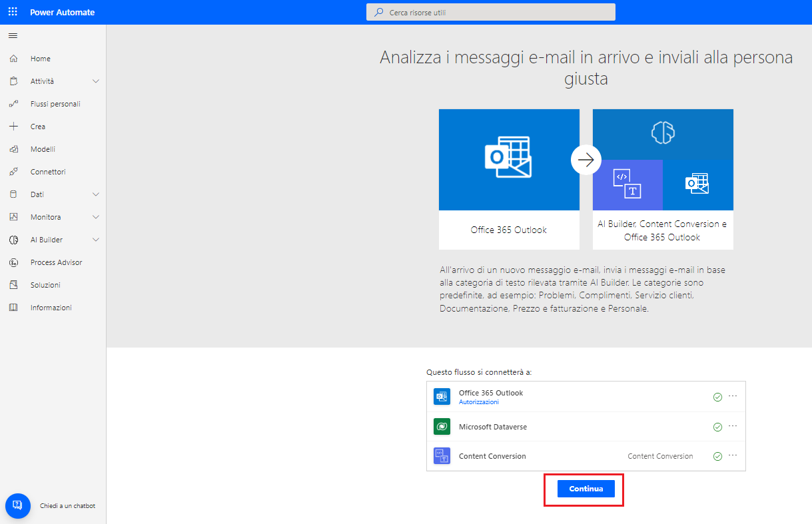Click the Home icon in sidebar

click(13, 59)
